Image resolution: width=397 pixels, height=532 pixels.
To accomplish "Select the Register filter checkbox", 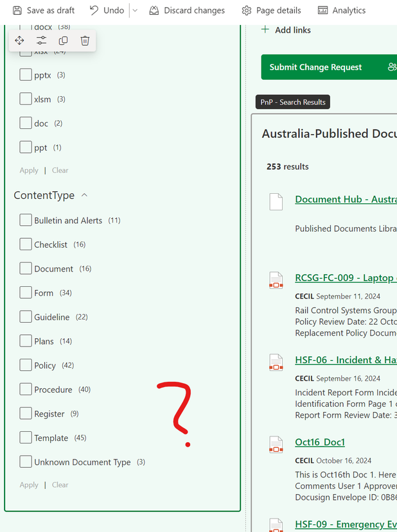I will click(26, 413).
